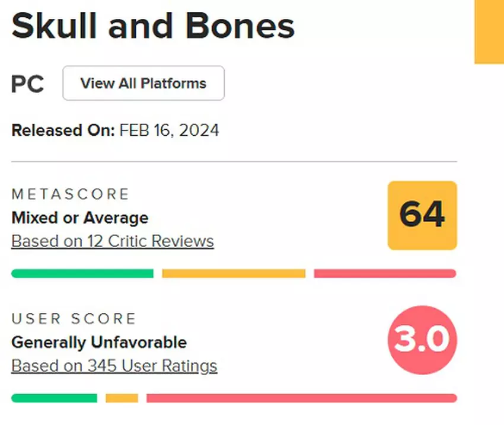Screen dimensions: 504x425
Task: Click the yellow 64 Metascore badge
Action: pos(422,215)
